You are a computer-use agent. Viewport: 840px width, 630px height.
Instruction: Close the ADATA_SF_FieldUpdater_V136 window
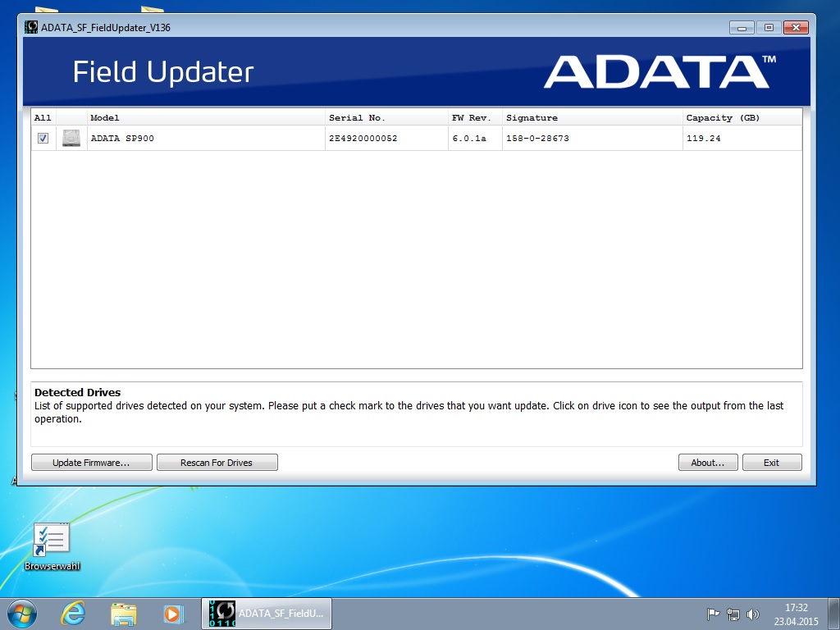pos(796,27)
